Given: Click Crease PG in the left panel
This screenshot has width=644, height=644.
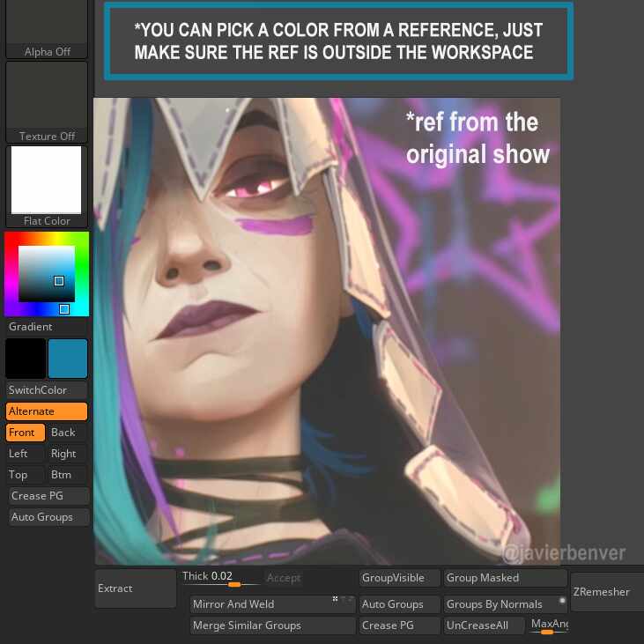Looking at the screenshot, I should click(48, 496).
